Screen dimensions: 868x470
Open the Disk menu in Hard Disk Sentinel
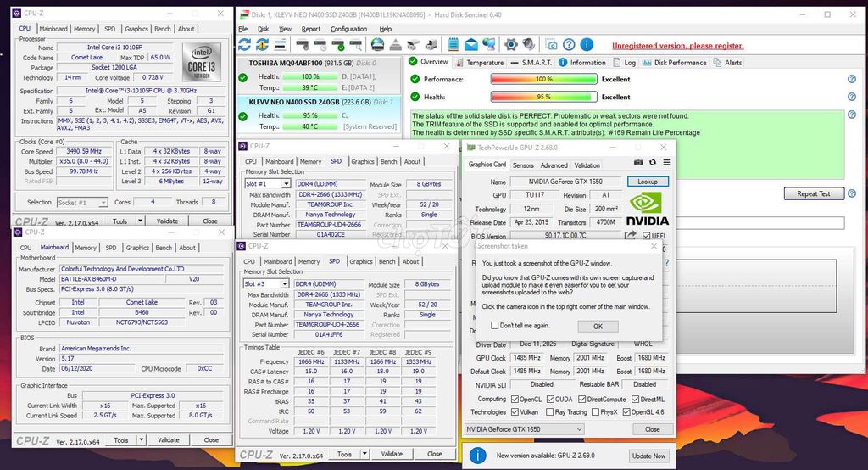pyautogui.click(x=263, y=29)
